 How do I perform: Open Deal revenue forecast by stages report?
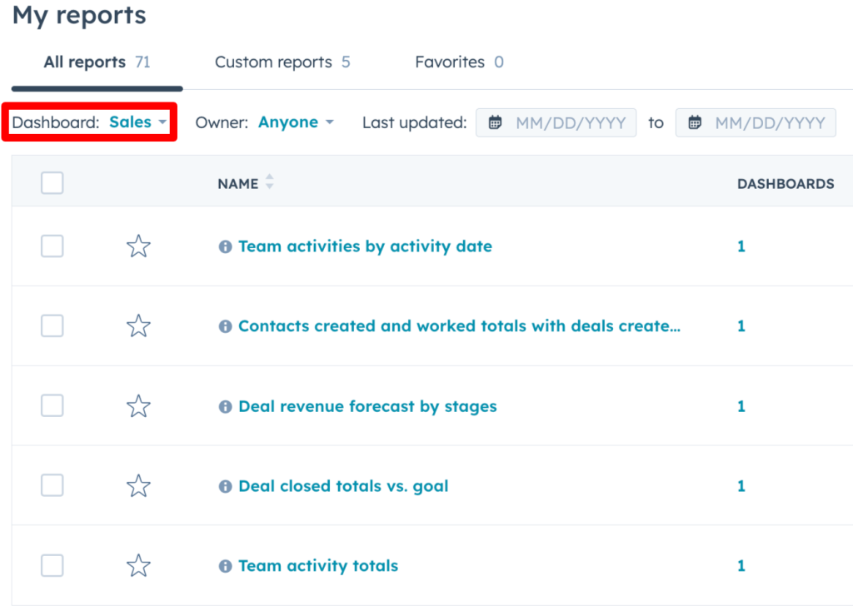click(367, 406)
